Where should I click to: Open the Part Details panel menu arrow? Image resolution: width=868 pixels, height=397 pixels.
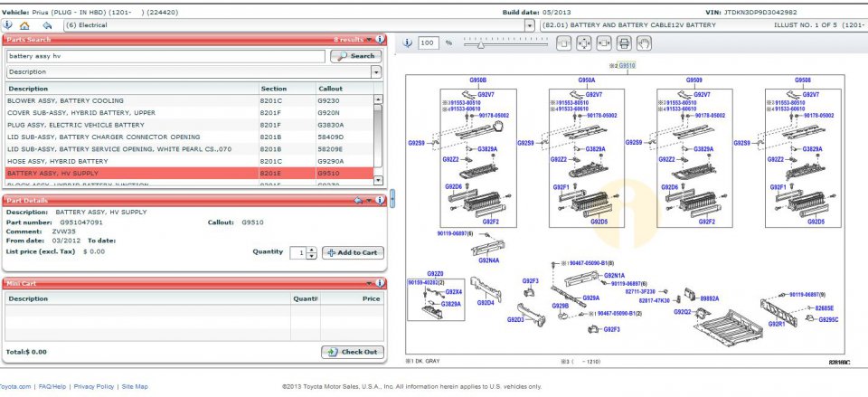369,201
